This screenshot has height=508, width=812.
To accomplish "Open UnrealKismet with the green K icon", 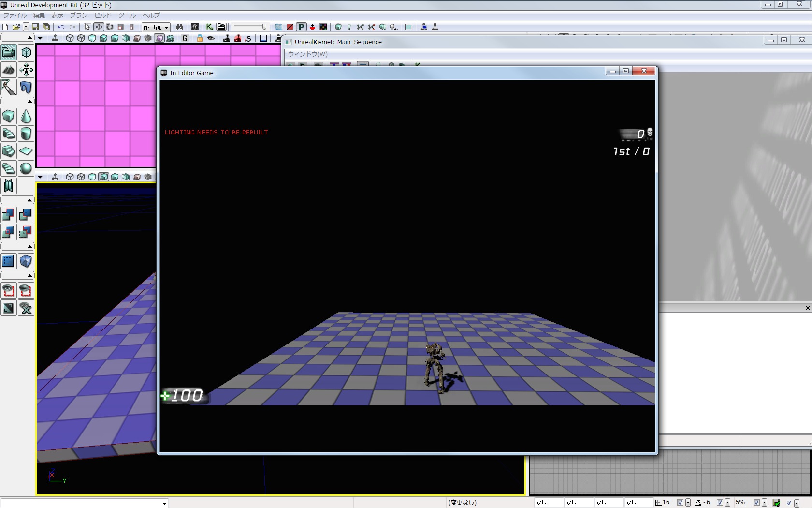I will [209, 27].
